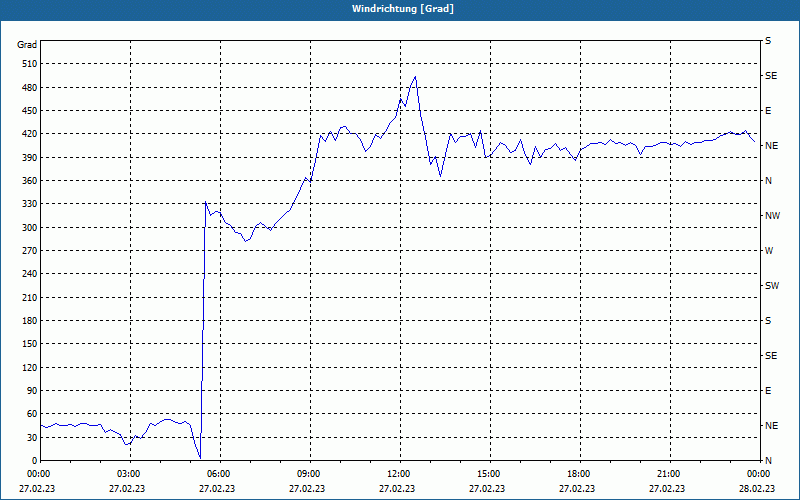
Task: Select the 0 y-axis value
Action: click(x=35, y=461)
